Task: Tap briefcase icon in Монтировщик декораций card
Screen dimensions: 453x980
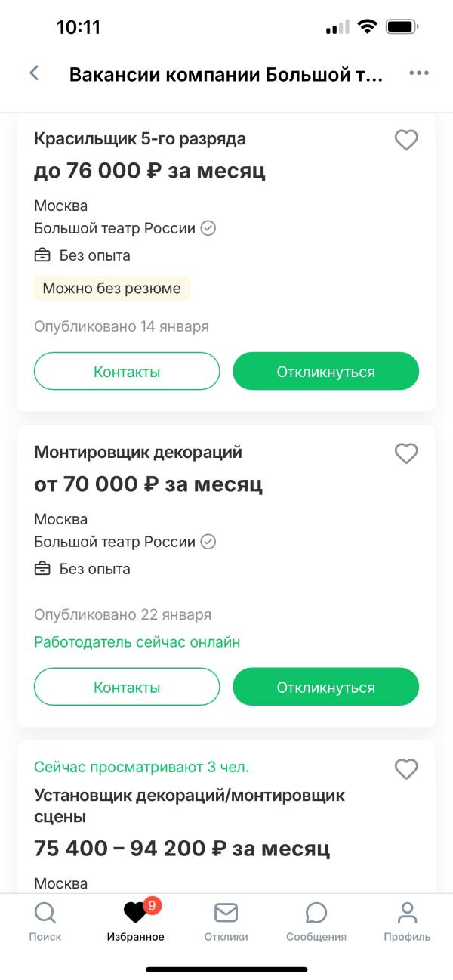Action: [42, 569]
